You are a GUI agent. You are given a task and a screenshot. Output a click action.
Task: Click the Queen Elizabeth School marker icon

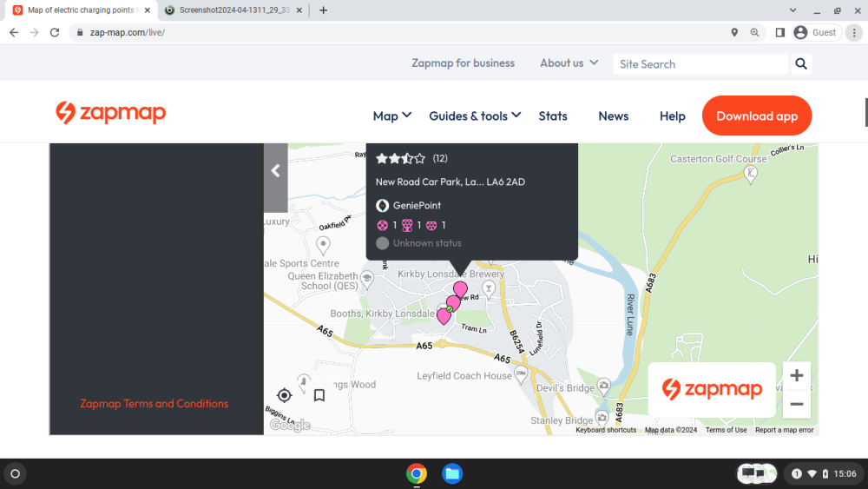tap(366, 278)
